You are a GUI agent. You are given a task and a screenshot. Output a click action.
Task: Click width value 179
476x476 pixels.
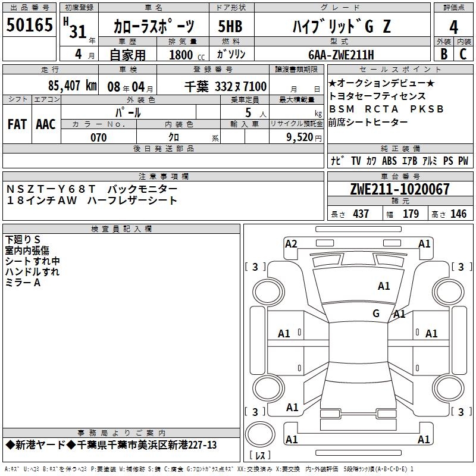tap(411, 214)
